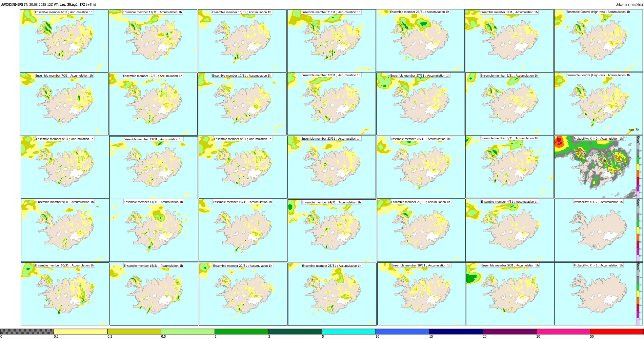Click the Ensemble member 22/31 map

(331, 104)
